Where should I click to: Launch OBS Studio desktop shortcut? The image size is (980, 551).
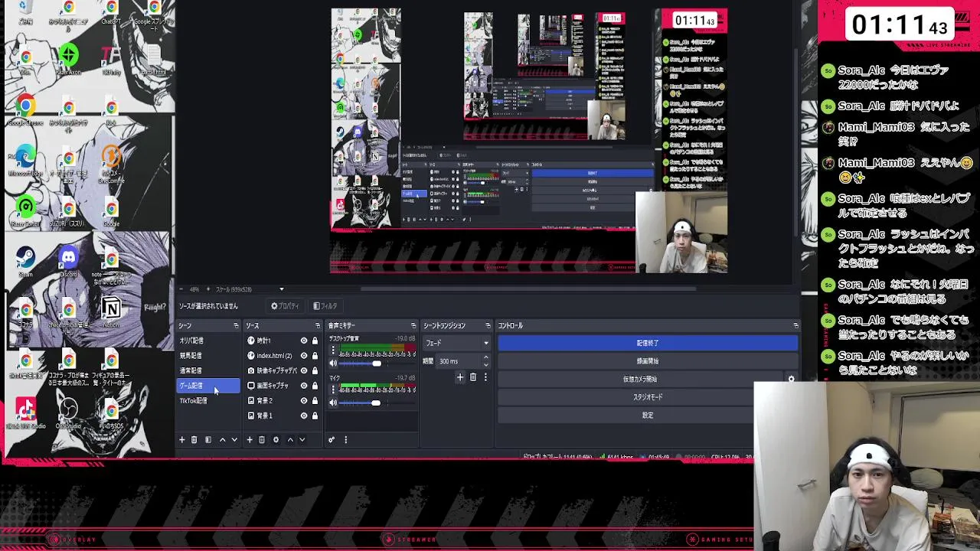pos(68,413)
